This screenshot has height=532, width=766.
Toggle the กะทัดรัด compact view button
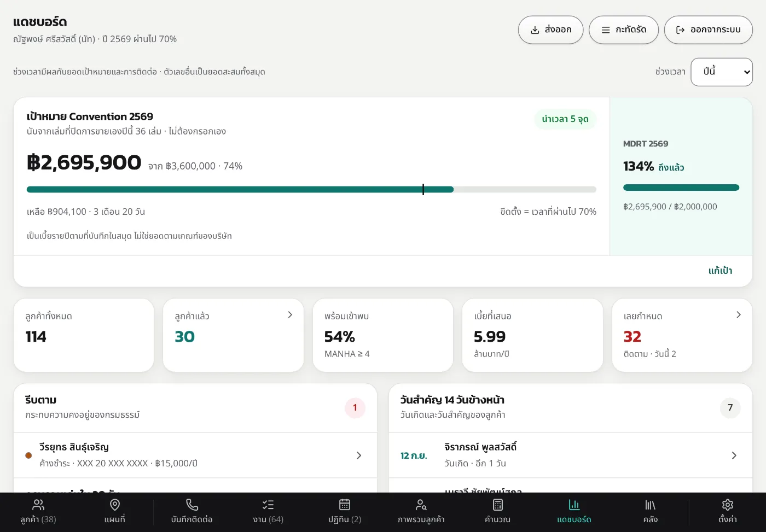click(624, 30)
